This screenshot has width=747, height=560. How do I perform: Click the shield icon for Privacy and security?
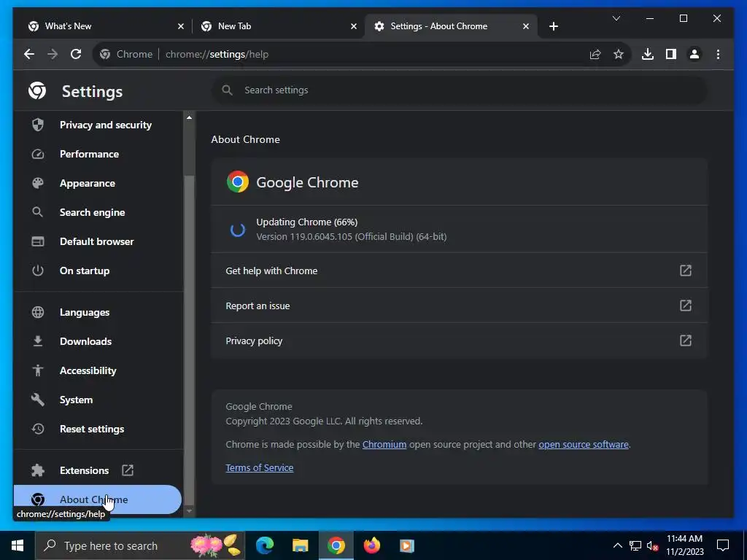pyautogui.click(x=38, y=125)
